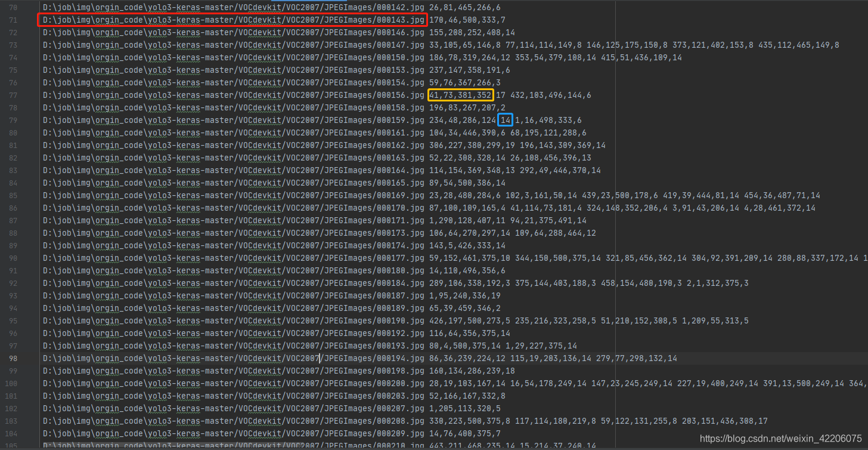Click the file path ending in 000171.jpg

click(x=234, y=221)
